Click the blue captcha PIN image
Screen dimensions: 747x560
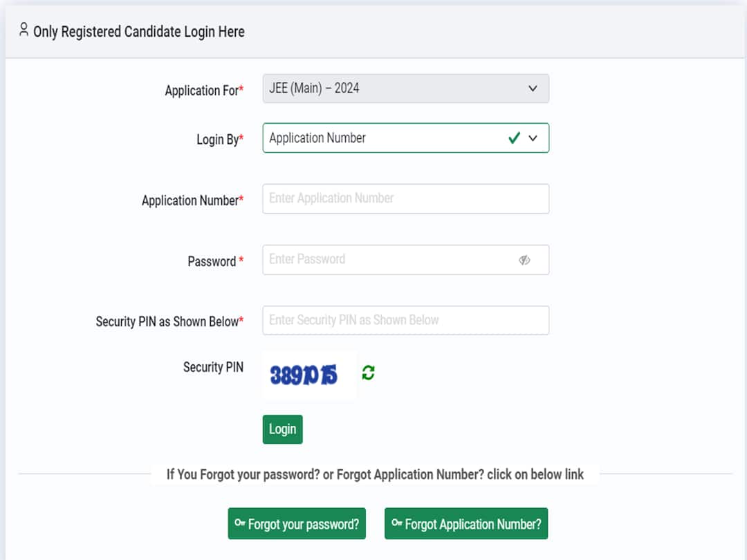(304, 375)
